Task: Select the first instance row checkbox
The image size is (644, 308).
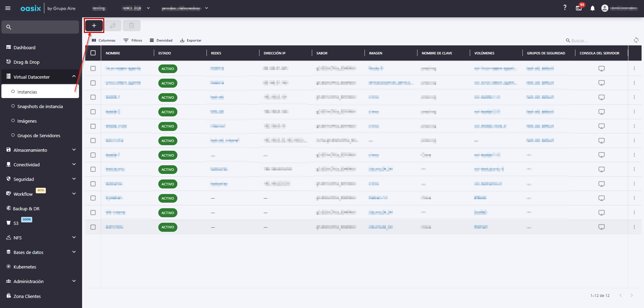Action: click(x=93, y=69)
